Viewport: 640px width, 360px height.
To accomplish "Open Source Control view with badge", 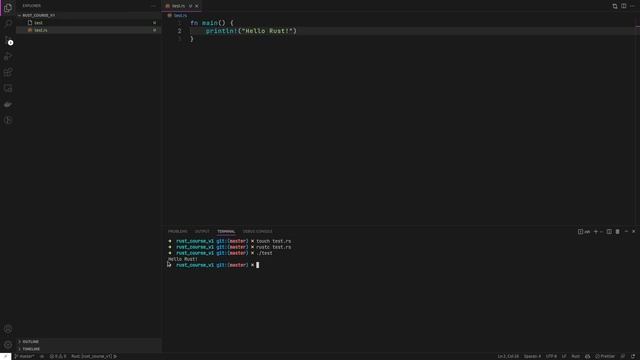I will point(8,40).
